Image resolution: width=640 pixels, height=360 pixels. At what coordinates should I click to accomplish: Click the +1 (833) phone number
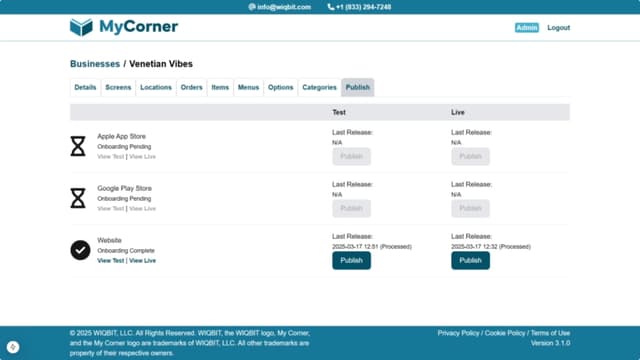pyautogui.click(x=363, y=7)
